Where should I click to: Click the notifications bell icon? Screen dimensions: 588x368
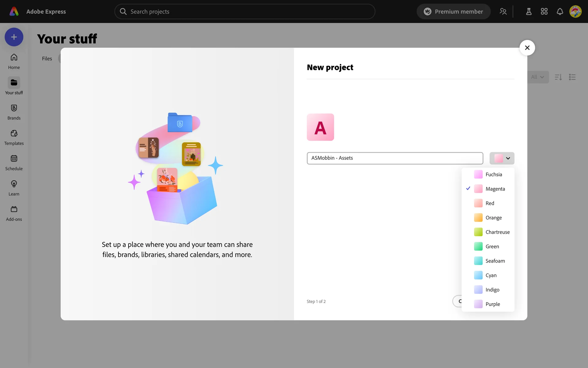click(560, 12)
